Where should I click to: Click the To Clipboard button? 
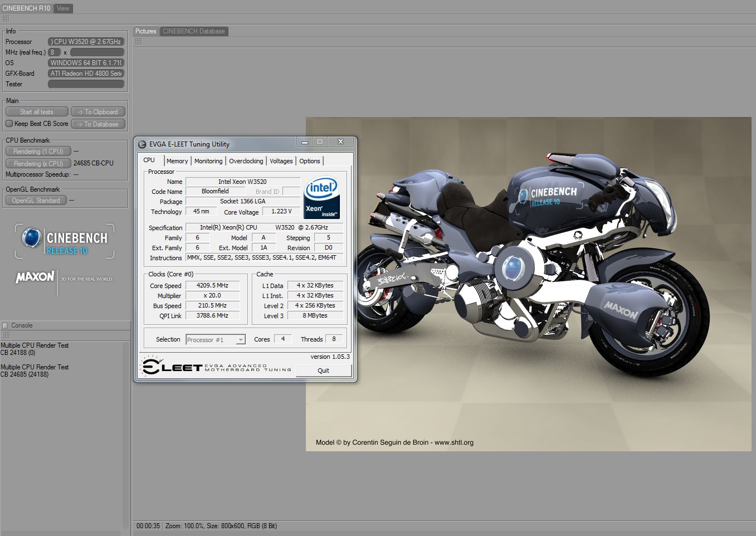click(98, 112)
